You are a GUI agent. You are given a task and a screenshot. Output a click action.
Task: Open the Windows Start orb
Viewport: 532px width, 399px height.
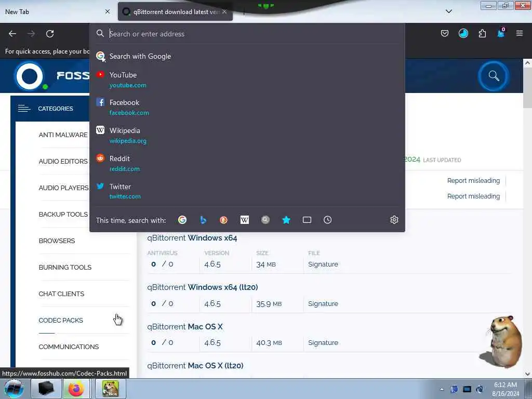tap(14, 389)
